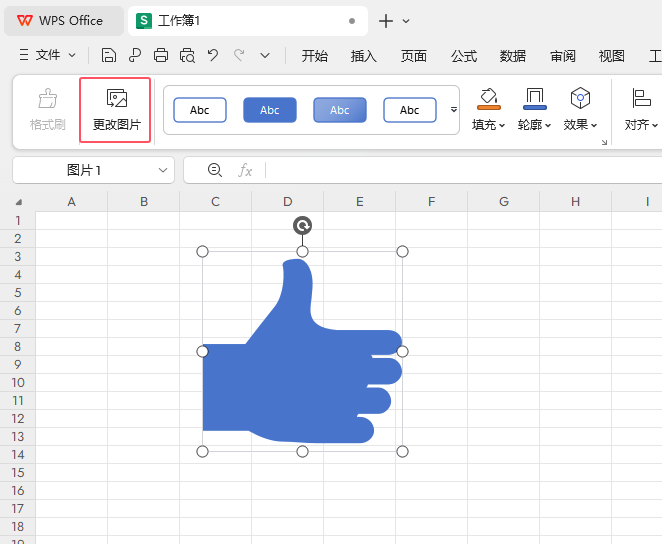Select row 1 header
Screen dimensions: 662x544
pyautogui.click(x=18, y=220)
